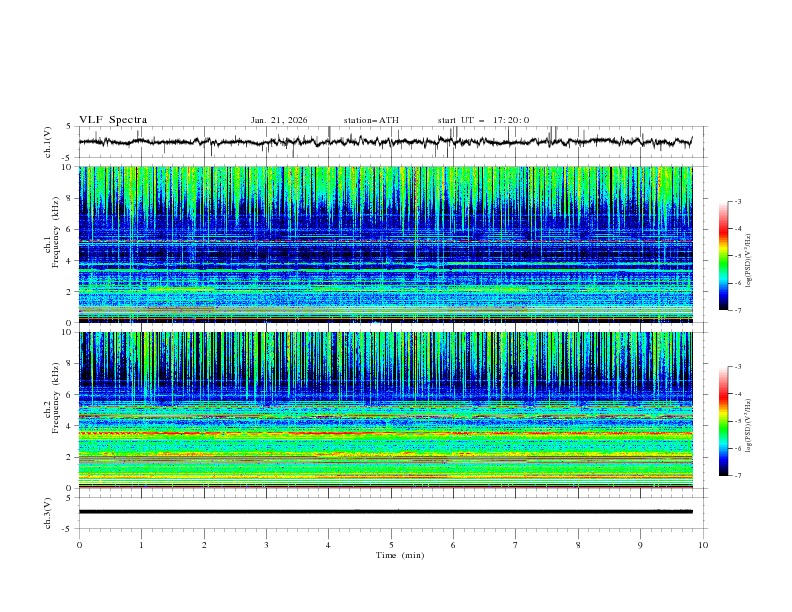This screenshot has width=792, height=612.
Task: Click the "0" tick on the time axis
Action: click(x=79, y=545)
